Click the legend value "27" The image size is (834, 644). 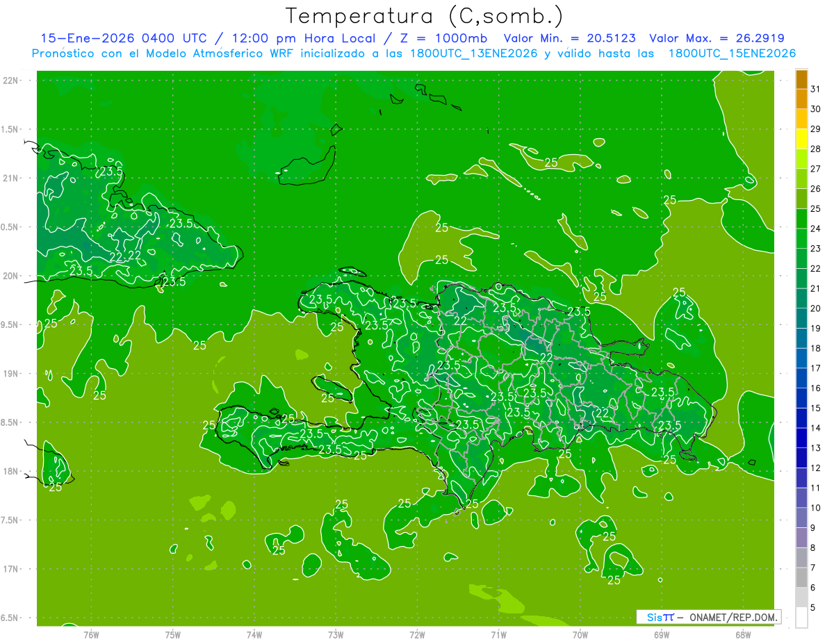(815, 169)
